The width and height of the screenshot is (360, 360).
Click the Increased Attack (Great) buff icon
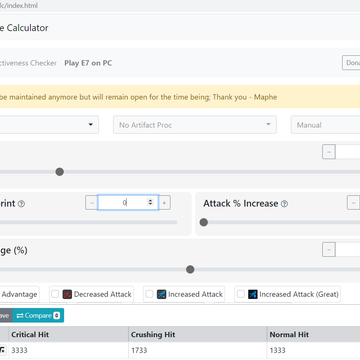(253, 294)
